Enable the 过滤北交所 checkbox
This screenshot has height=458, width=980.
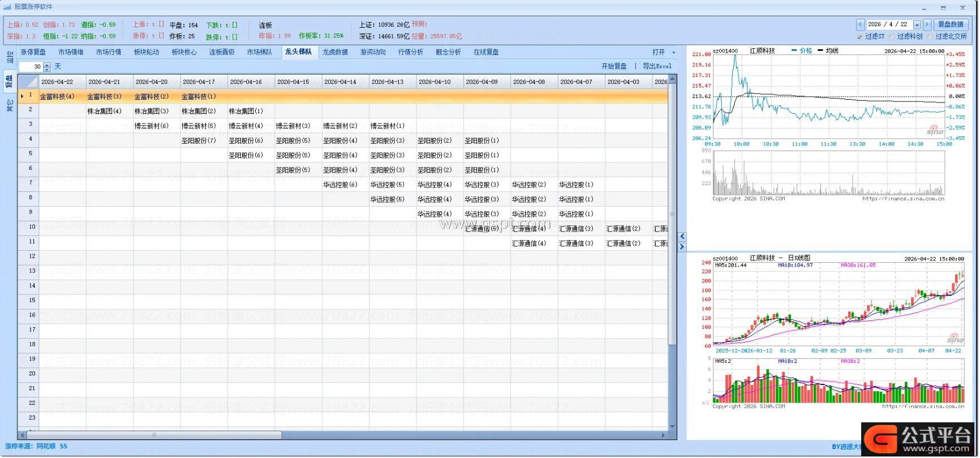pos(930,37)
